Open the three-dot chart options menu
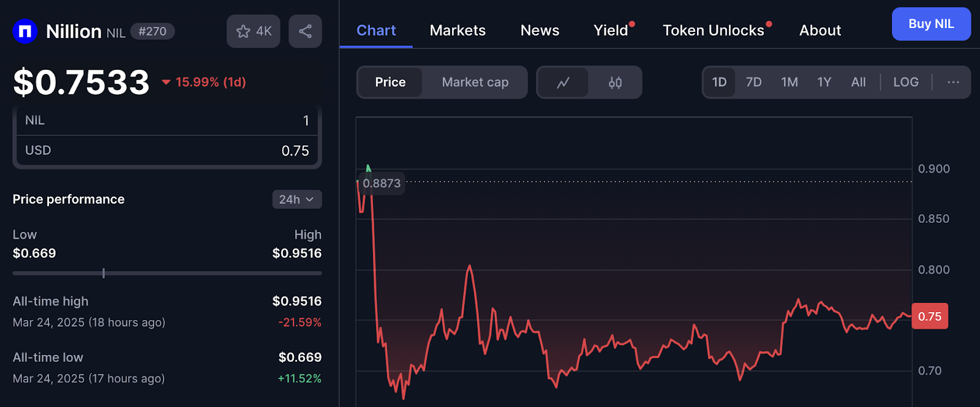This screenshot has width=980, height=407. [953, 82]
